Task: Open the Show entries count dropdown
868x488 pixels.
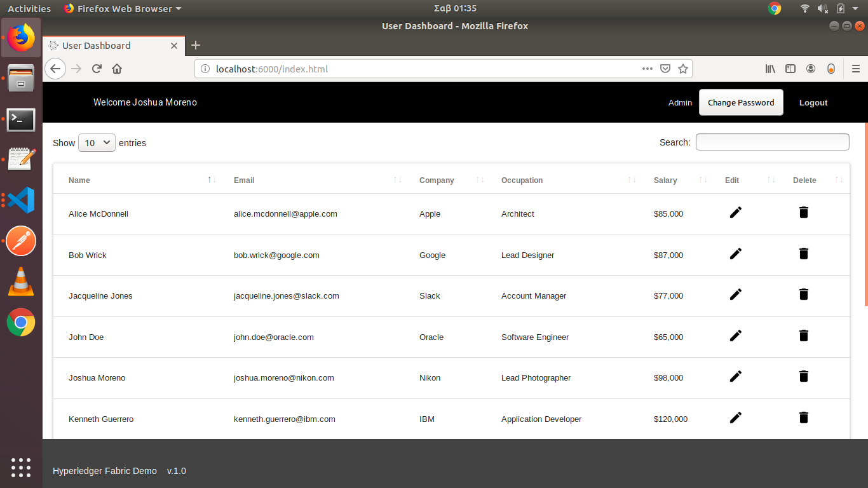Action: pos(97,143)
